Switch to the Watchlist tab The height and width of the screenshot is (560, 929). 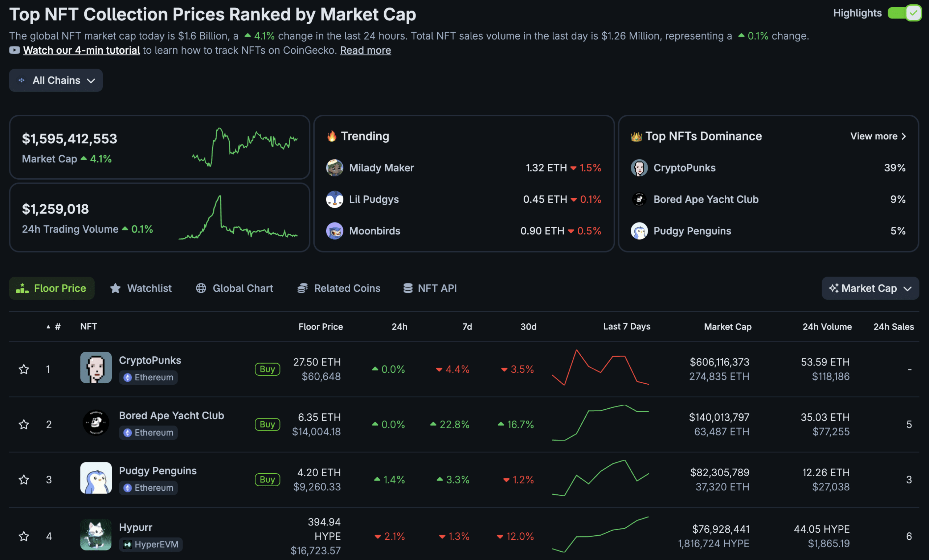coord(141,289)
